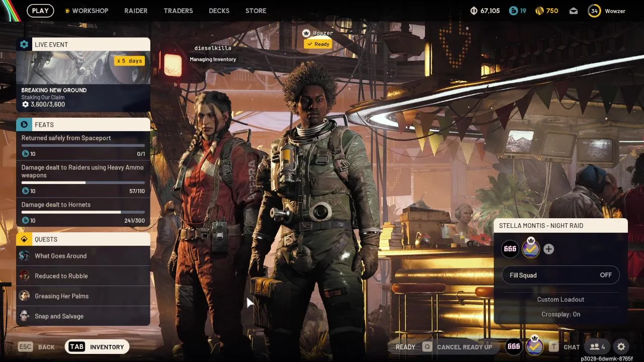Switch to the RAIDER tab

point(136,11)
